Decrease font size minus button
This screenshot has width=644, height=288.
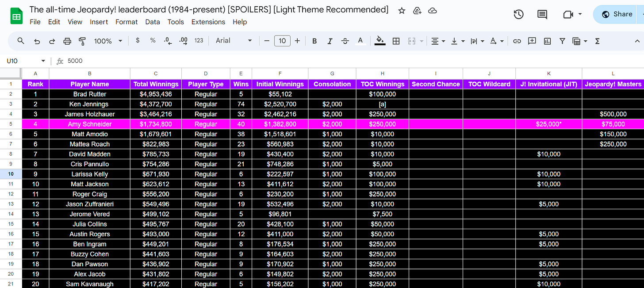[267, 41]
